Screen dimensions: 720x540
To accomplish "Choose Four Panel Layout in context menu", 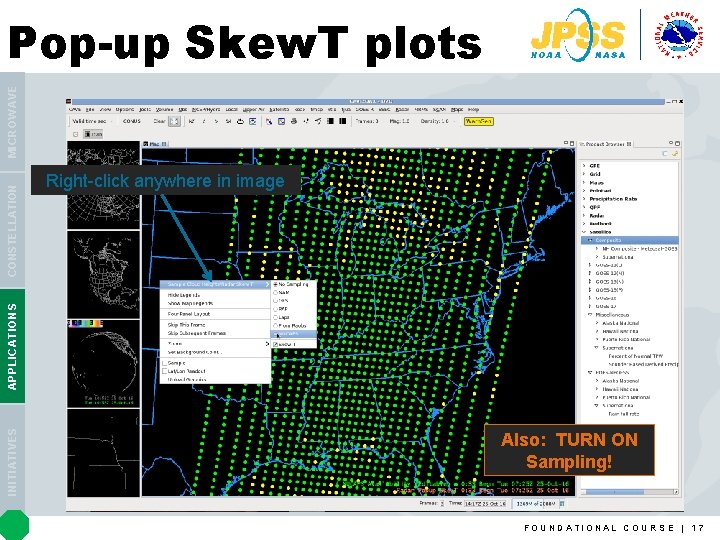I will coord(189,314).
